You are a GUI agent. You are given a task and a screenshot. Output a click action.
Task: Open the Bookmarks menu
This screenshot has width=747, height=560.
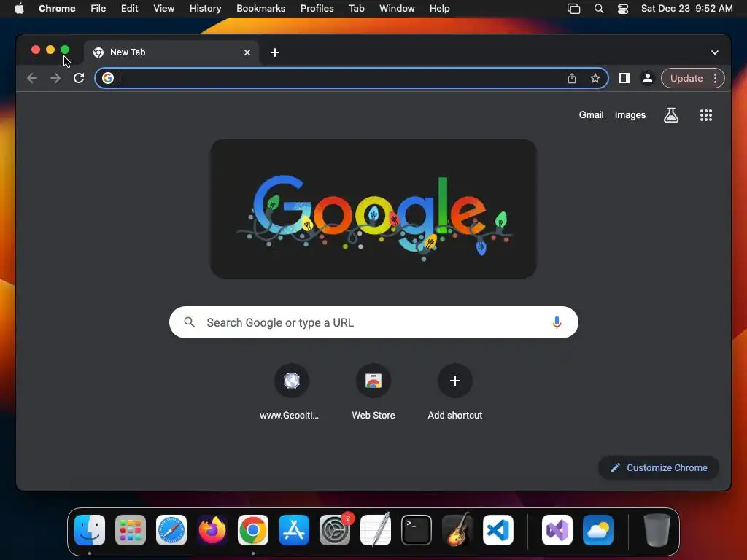coord(260,8)
